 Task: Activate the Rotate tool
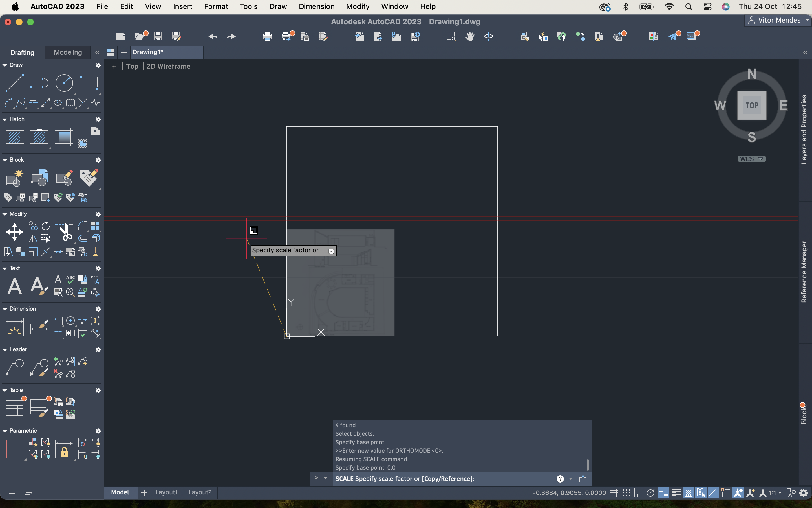(x=46, y=226)
